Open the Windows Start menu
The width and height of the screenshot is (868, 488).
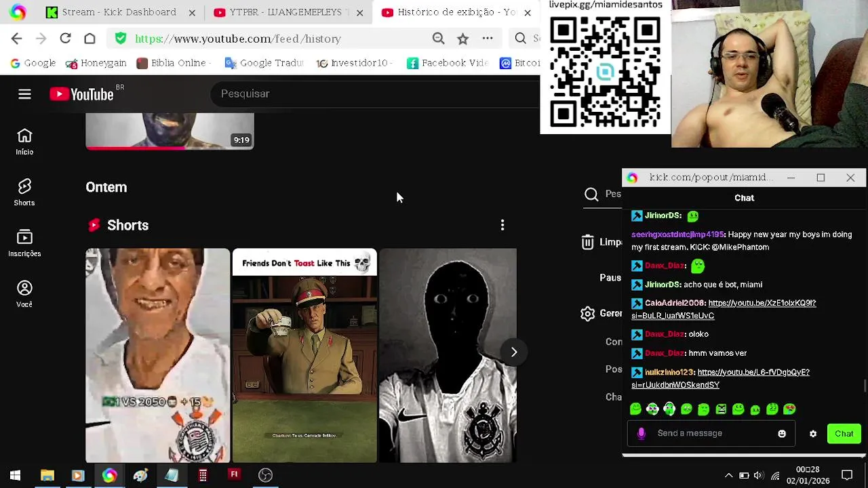(15, 475)
